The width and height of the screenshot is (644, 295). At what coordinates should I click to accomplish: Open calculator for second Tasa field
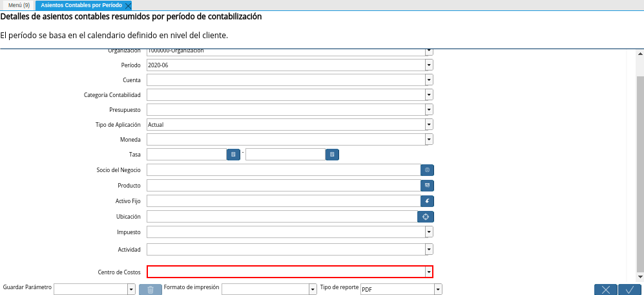click(332, 155)
